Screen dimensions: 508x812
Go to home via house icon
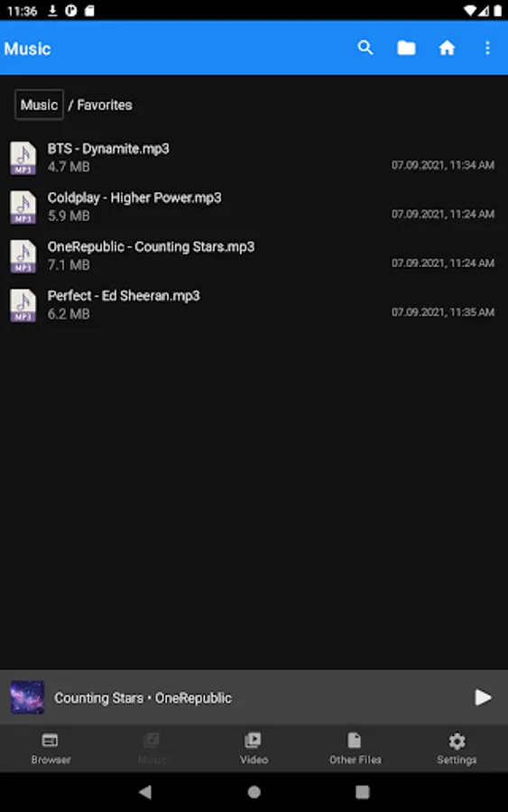[447, 48]
